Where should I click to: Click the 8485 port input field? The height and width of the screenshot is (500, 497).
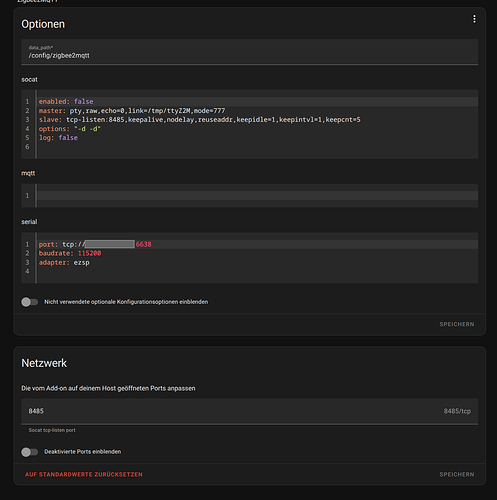pyautogui.click(x=249, y=411)
